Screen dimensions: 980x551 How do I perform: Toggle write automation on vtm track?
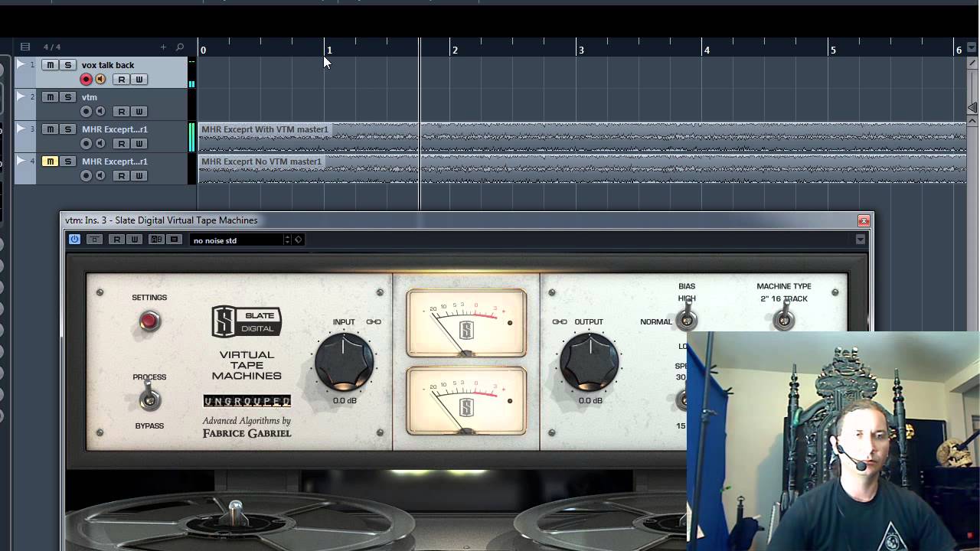(x=139, y=112)
